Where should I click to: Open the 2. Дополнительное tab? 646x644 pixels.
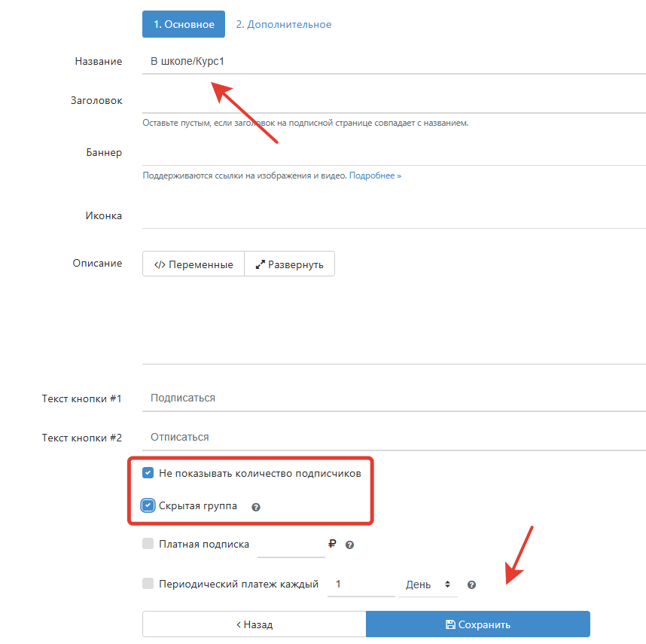click(283, 24)
